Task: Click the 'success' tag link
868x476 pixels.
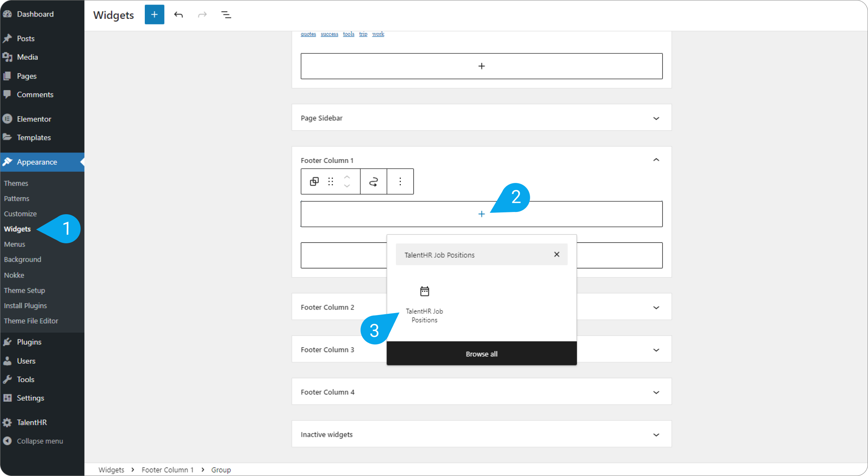Action: pos(329,34)
